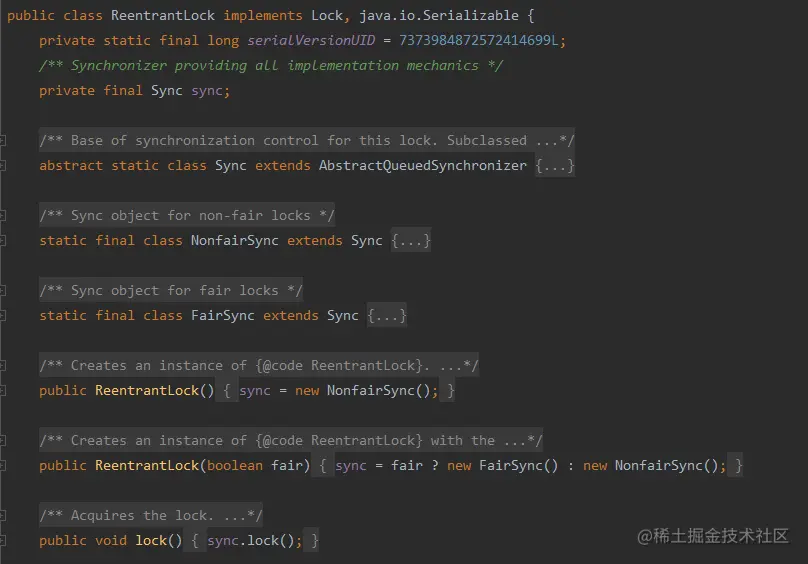Image resolution: width=808 pixels, height=564 pixels.
Task: Click the serialVersionUID field name
Action: [311, 40]
